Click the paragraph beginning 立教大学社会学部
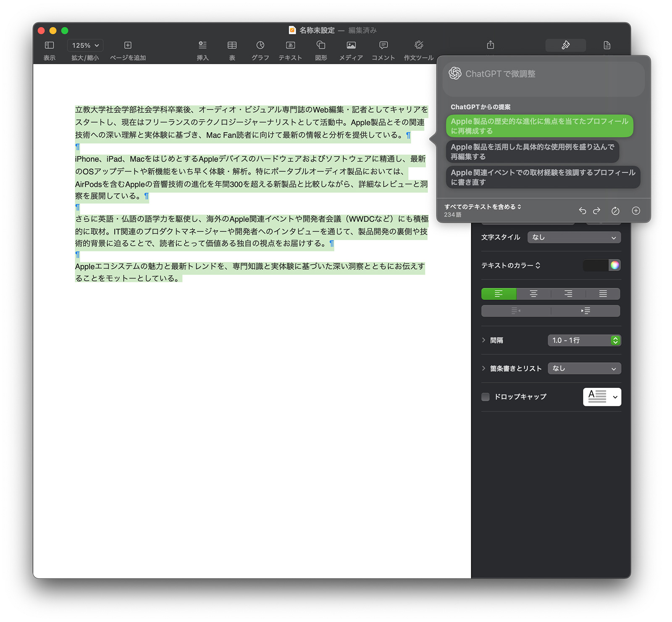 pos(252,122)
